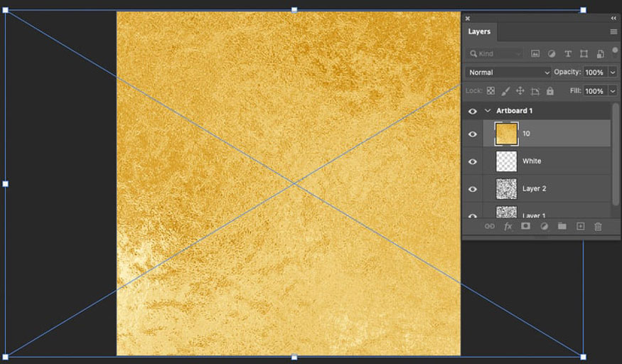Click the top-left transform handle
The height and width of the screenshot is (364, 622).
(x=6, y=10)
